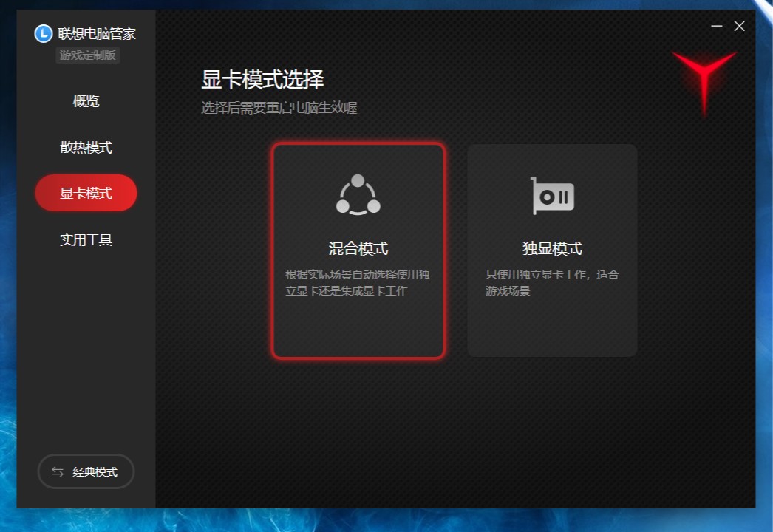Click the Lenovo PC Manager clock logo

(42, 34)
